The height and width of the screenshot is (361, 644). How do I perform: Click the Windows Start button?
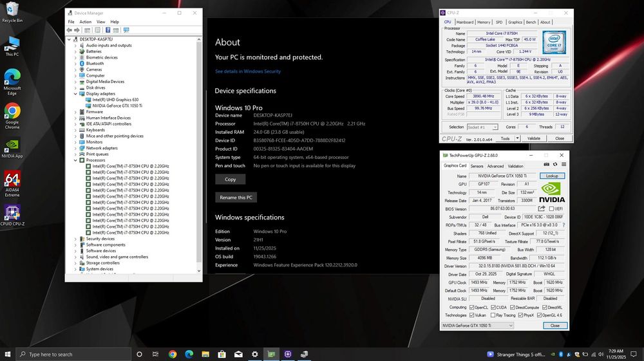[7, 354]
